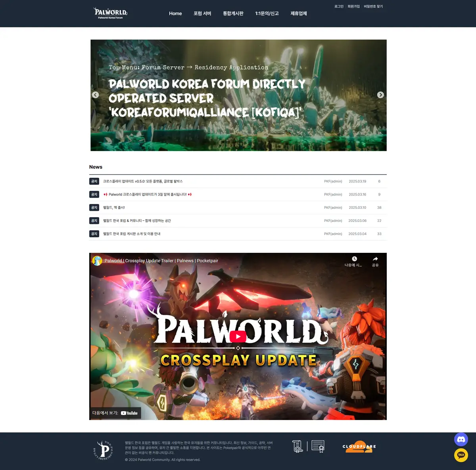476x470 pixels.
Task: Open the 포럼 서버 menu
Action: click(202, 13)
